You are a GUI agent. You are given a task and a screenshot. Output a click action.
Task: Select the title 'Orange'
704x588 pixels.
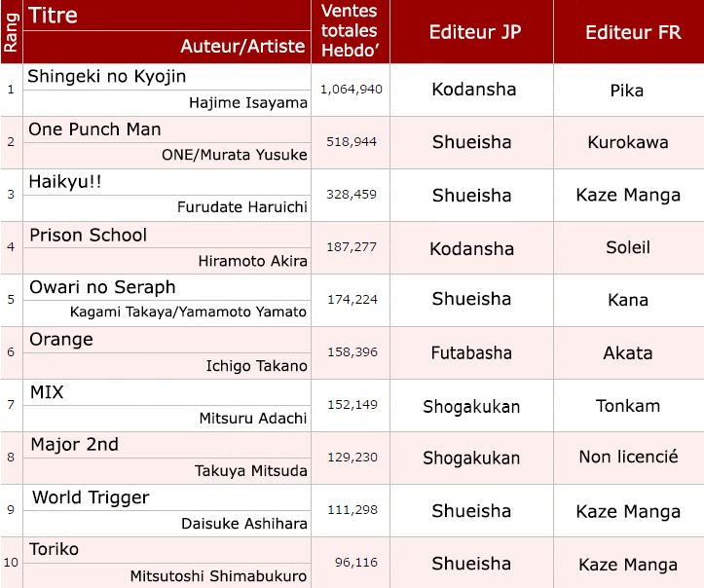(x=61, y=340)
